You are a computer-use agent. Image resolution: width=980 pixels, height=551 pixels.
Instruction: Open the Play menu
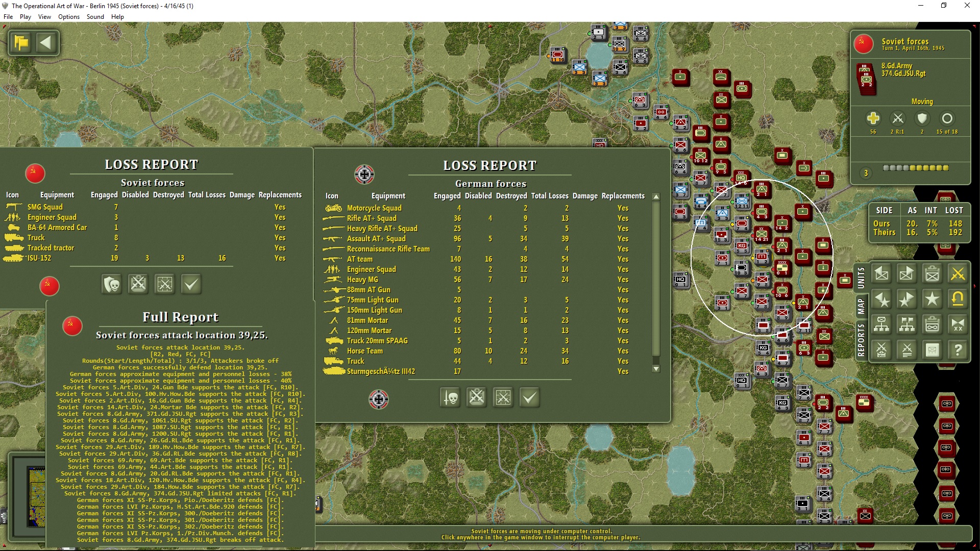point(26,17)
